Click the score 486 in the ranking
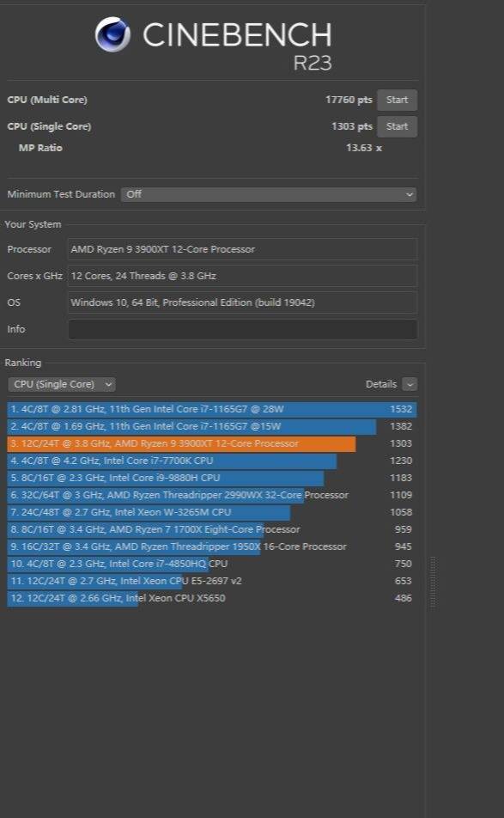 [x=404, y=598]
